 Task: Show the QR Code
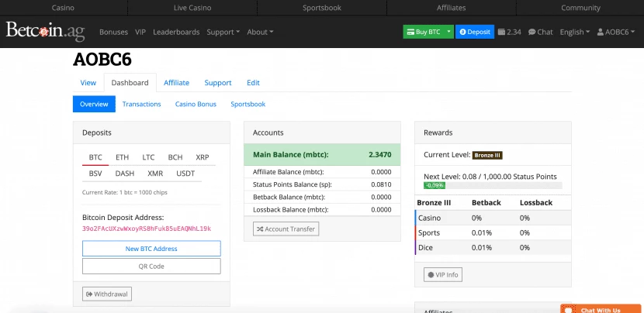(x=151, y=267)
